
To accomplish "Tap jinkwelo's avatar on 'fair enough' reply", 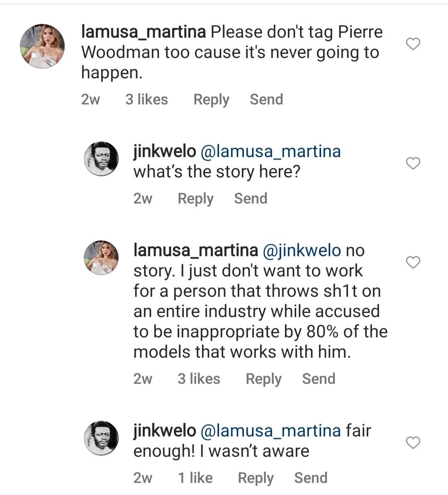I will pyautogui.click(x=101, y=438).
